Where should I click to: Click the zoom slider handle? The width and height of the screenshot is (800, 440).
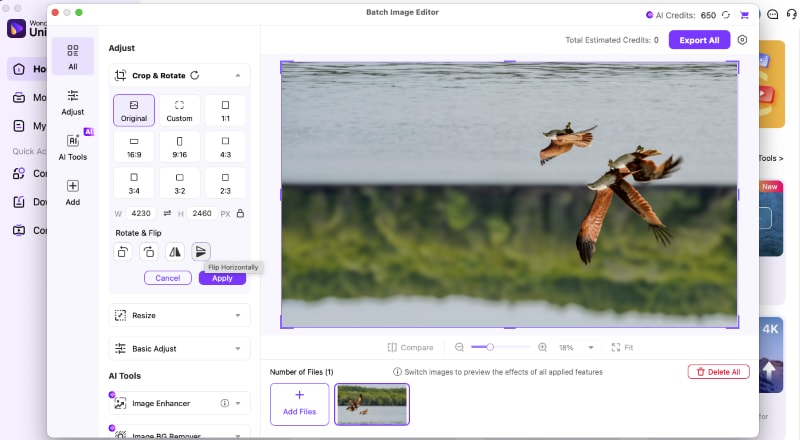click(x=490, y=347)
